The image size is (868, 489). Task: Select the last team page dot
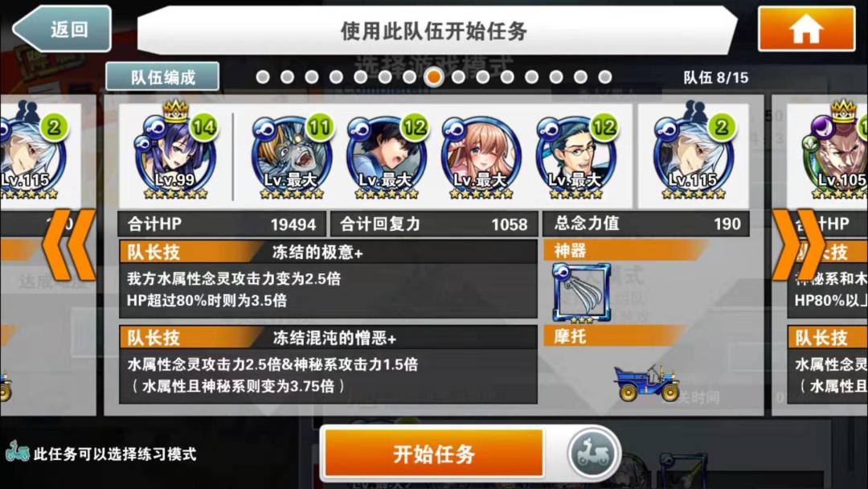(x=604, y=77)
